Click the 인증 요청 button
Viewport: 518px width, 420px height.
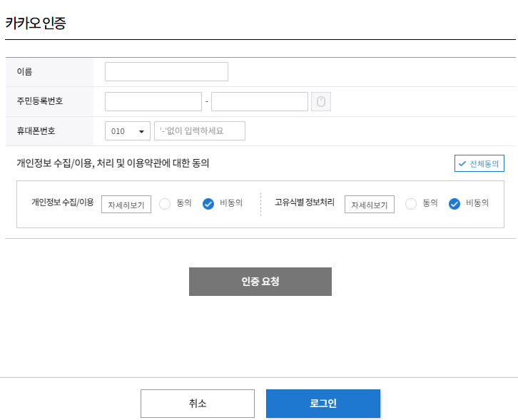coord(260,282)
